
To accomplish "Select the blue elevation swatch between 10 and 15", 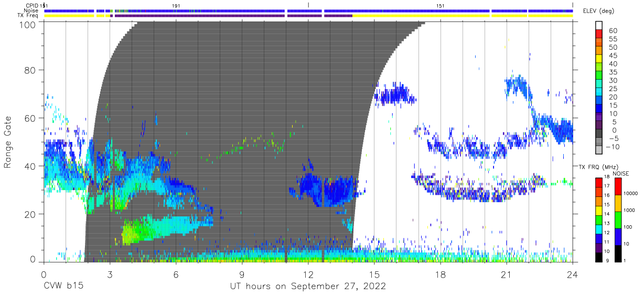I will pos(599,109).
